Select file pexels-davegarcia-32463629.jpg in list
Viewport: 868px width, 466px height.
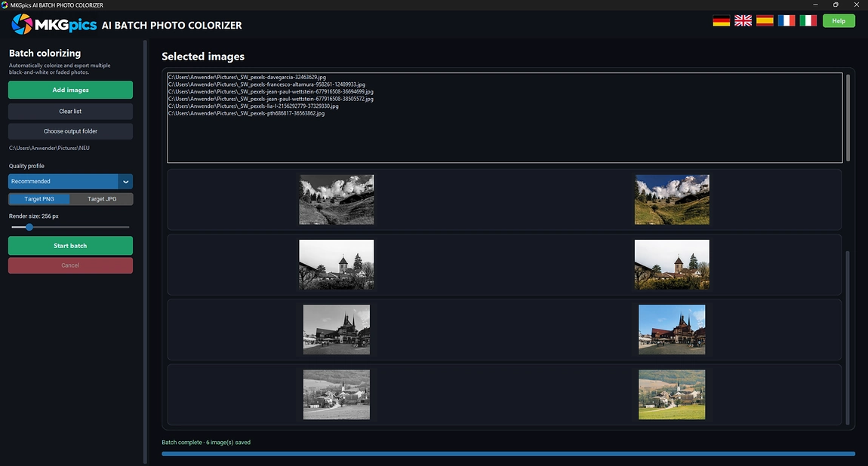pos(247,78)
